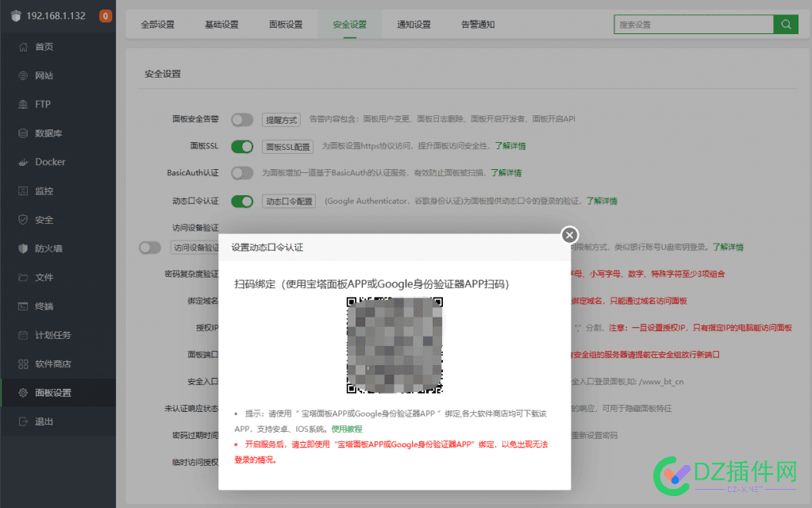Click the 192.168.1.132 server address
812x508 pixels.
click(x=56, y=16)
